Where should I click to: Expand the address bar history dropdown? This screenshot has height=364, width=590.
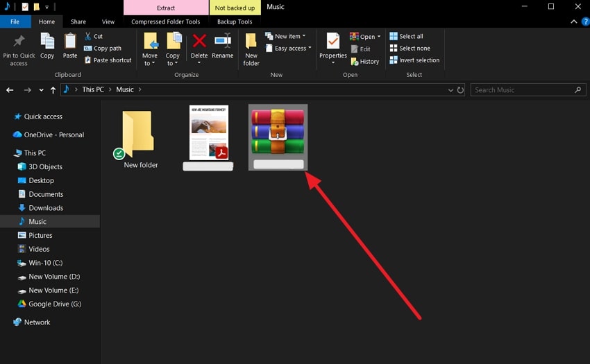coord(450,90)
